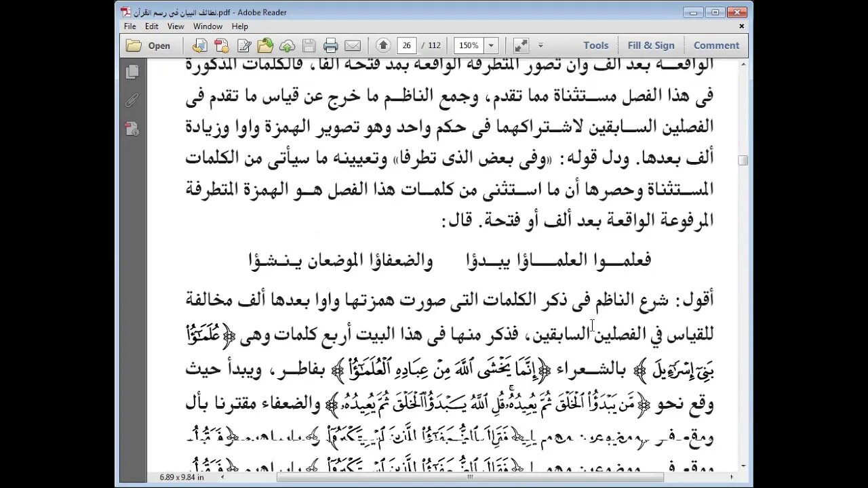Click the verse word 'والضعفاؤا' in the poem line
Viewport: 868px width, 488px height.
(401, 260)
